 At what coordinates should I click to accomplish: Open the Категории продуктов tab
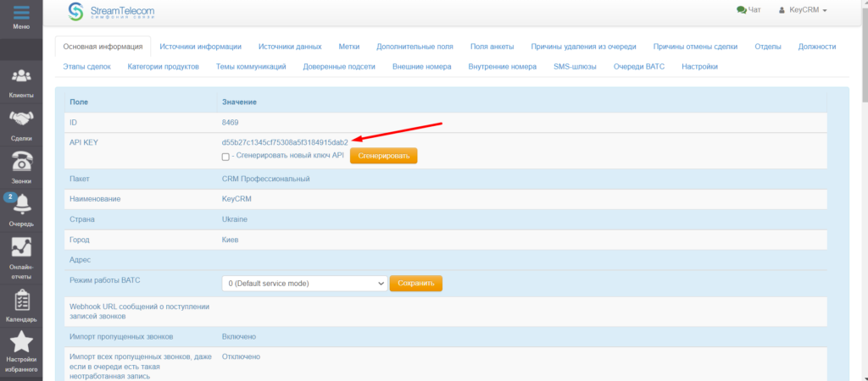tap(164, 66)
